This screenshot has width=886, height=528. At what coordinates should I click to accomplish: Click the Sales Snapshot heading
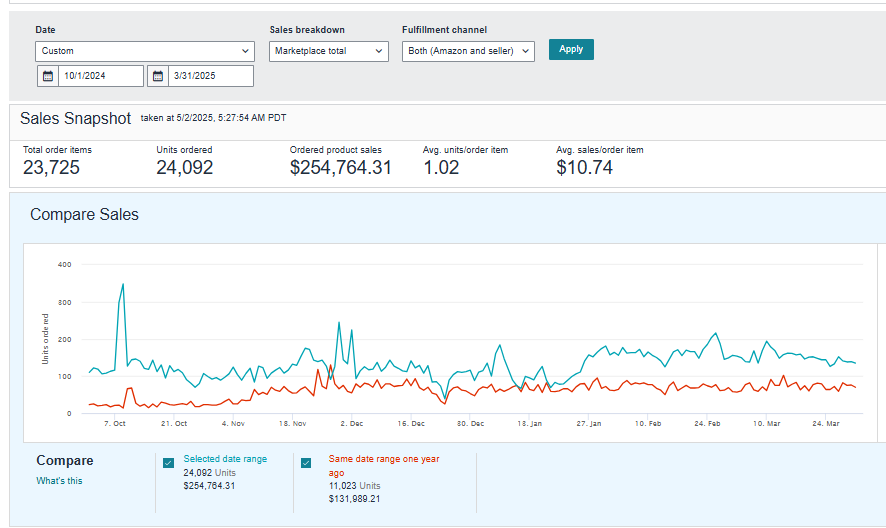76,118
